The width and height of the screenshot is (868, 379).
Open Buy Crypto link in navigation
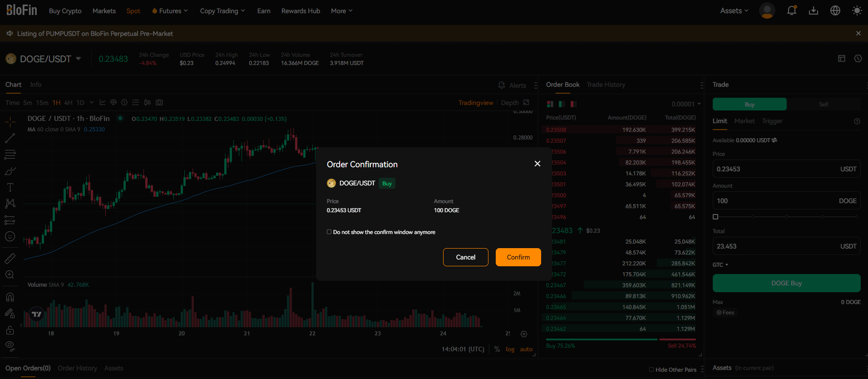coord(65,11)
